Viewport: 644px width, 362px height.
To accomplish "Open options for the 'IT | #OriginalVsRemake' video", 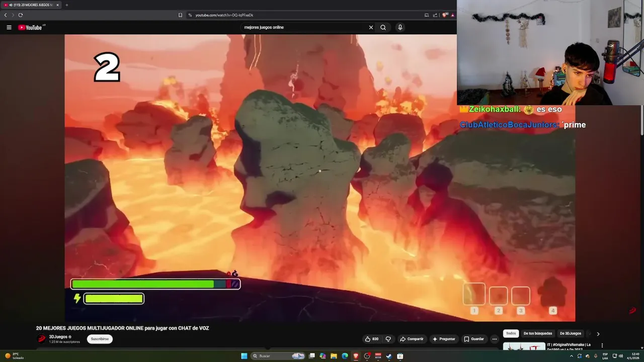I will coord(602,345).
